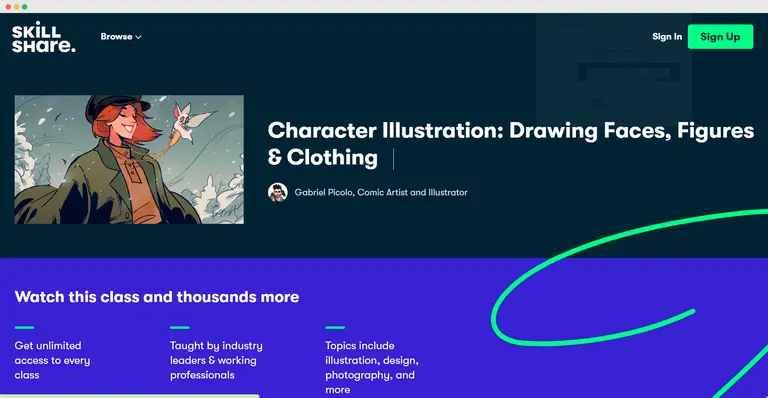Screen dimensions: 768x398
Task: Open the Browse dropdown menu
Action: [x=121, y=37]
